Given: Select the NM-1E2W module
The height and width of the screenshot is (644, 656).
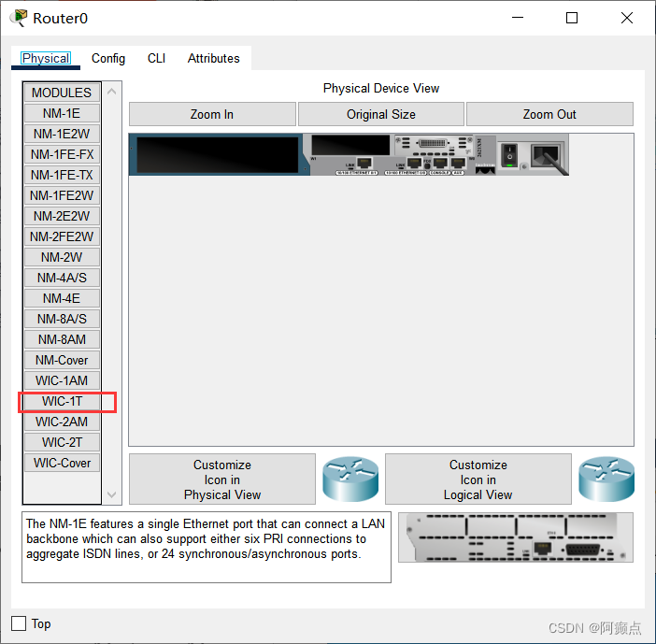Looking at the screenshot, I should pyautogui.click(x=62, y=134).
